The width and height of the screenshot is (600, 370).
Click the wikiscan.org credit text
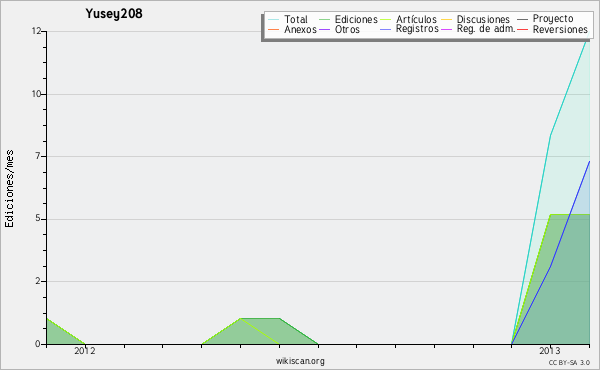300,361
